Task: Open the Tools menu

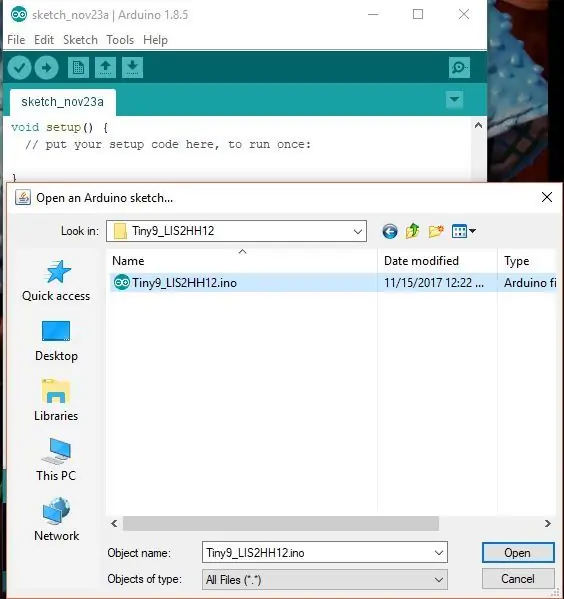Action: click(120, 40)
